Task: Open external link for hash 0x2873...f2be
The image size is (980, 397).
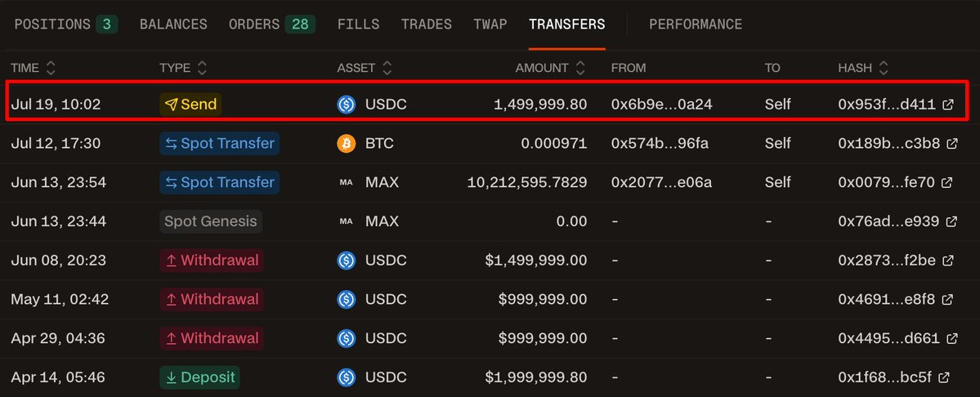Action: click(x=948, y=261)
